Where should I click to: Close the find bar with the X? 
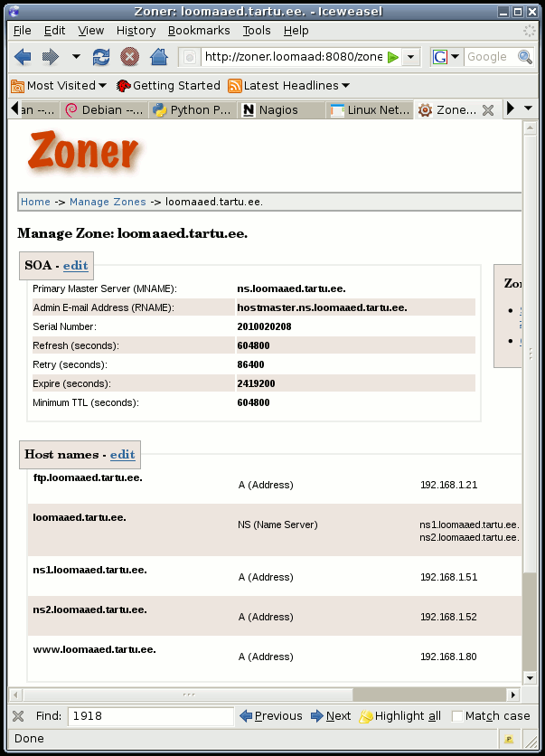tap(18, 716)
